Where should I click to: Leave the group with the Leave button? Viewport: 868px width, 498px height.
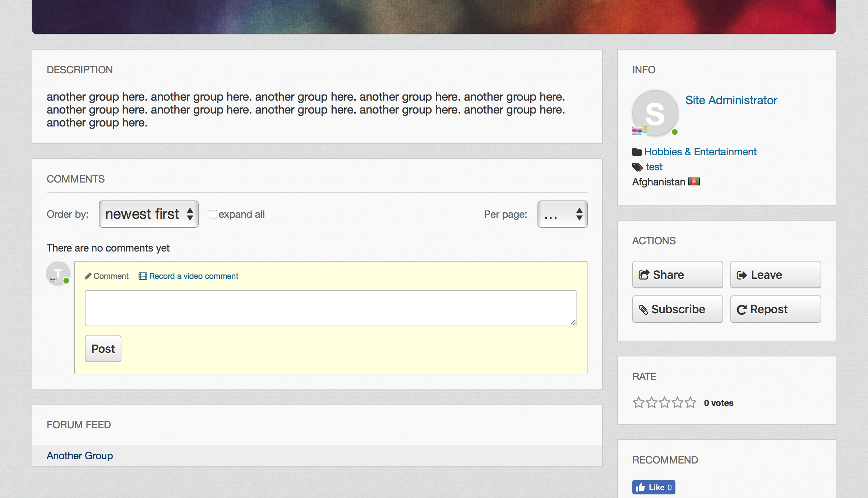(775, 275)
